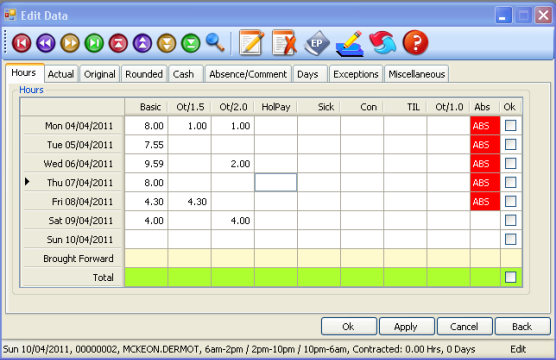Click Edit mode indicator in status bar
This screenshot has width=556, height=360.
pos(518,349)
